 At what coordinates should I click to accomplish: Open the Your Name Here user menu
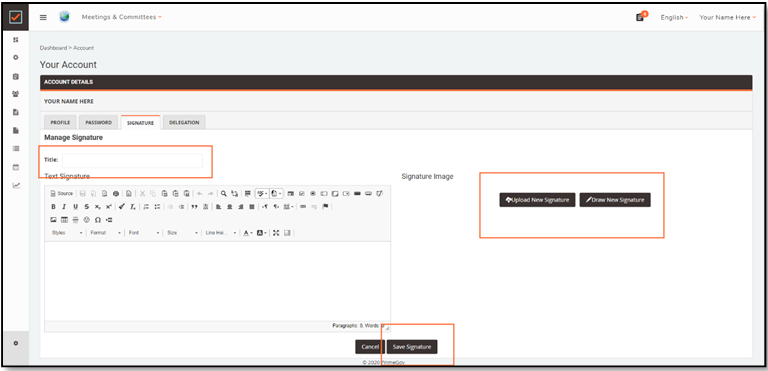(x=727, y=18)
